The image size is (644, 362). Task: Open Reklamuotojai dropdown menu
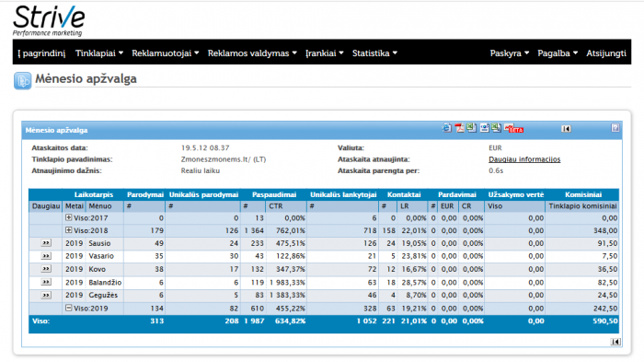coord(165,53)
